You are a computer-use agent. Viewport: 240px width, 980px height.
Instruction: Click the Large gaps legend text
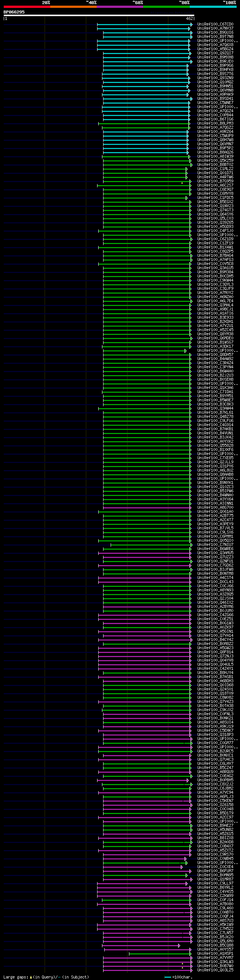pos(46,977)
